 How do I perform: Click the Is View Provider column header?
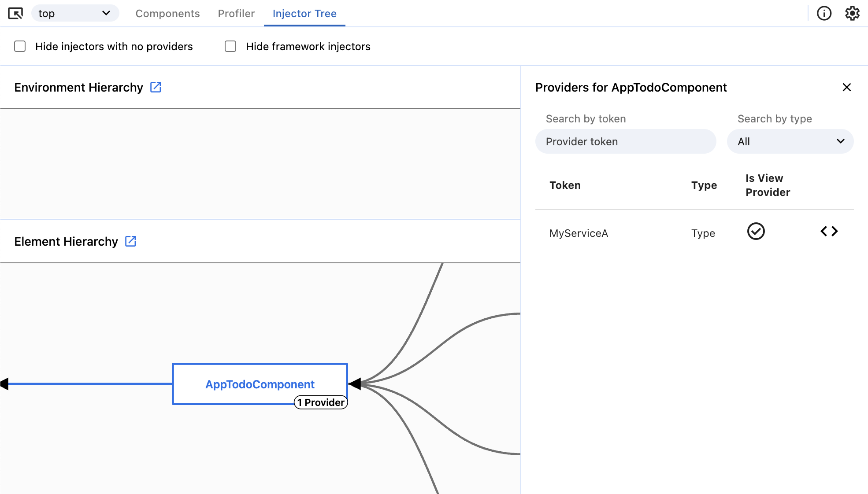(768, 185)
